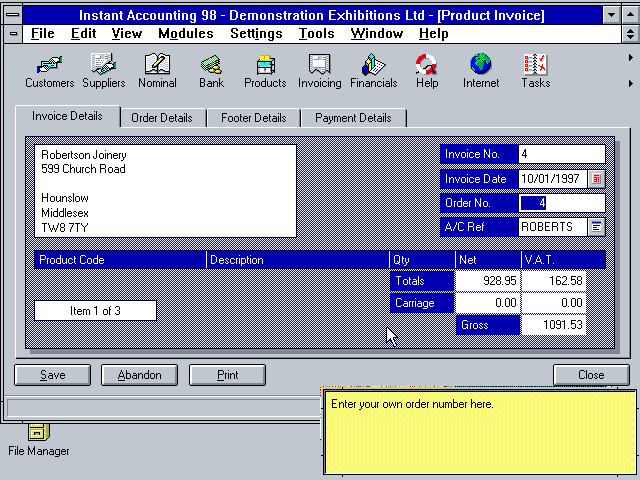Click the document restore up-down arrow button
The height and width of the screenshot is (480, 640).
click(630, 34)
